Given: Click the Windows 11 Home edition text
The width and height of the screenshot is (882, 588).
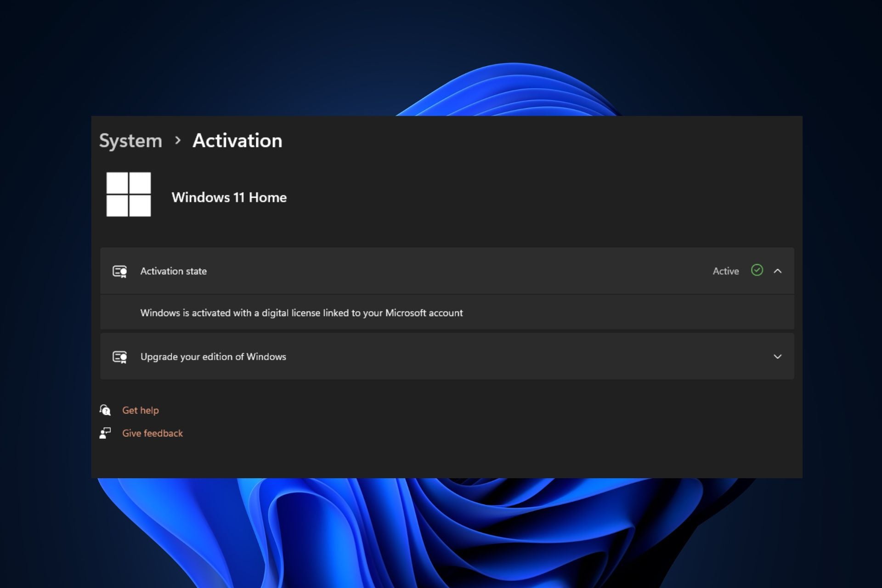Looking at the screenshot, I should (x=229, y=198).
